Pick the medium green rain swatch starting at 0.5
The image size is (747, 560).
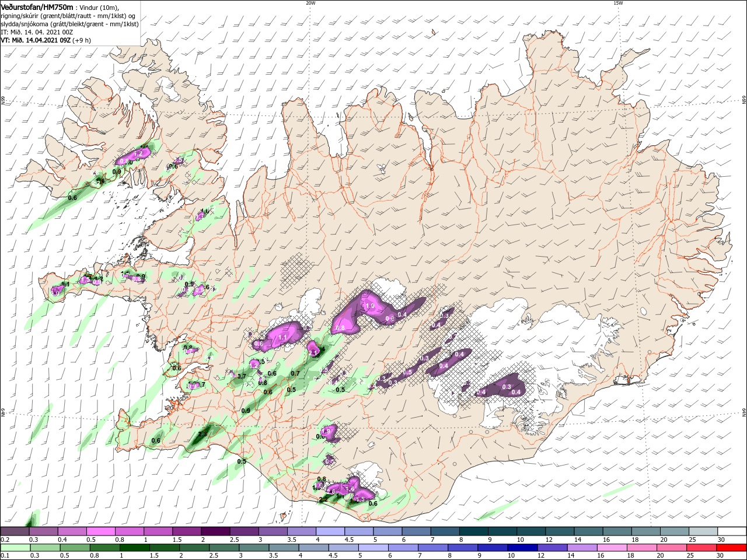click(75, 548)
